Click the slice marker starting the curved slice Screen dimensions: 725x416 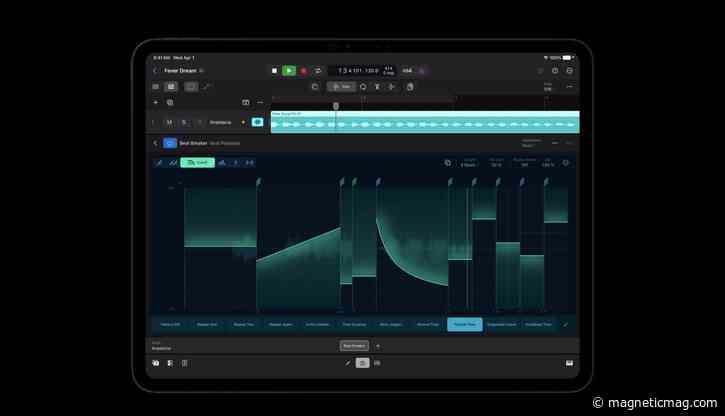coord(378,182)
